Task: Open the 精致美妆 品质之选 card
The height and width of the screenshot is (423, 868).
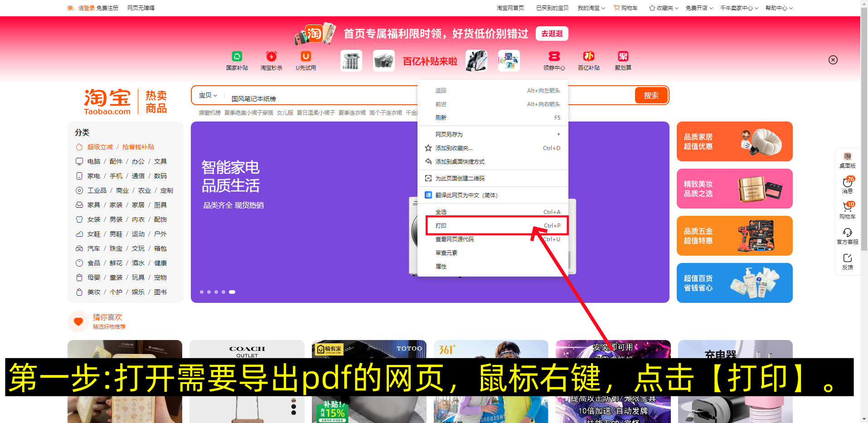Action: tap(734, 189)
